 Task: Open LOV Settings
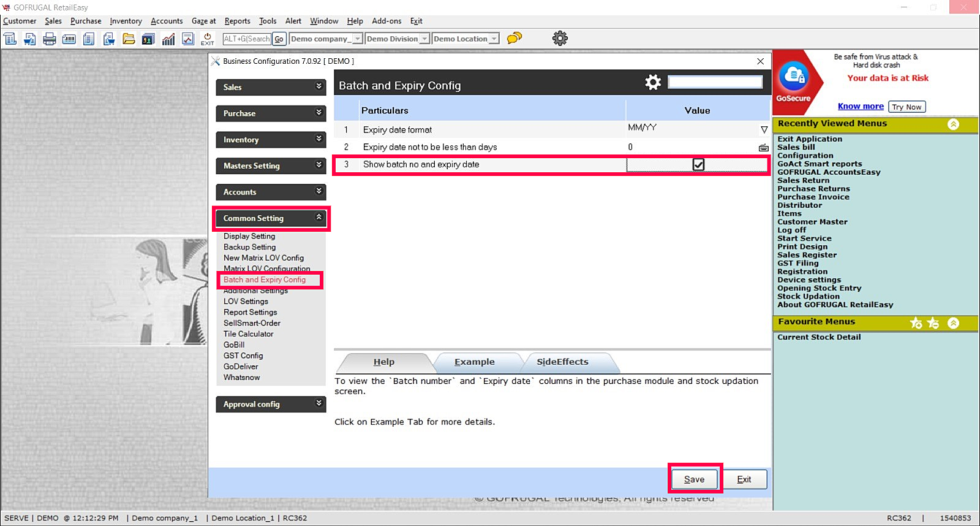(x=246, y=302)
